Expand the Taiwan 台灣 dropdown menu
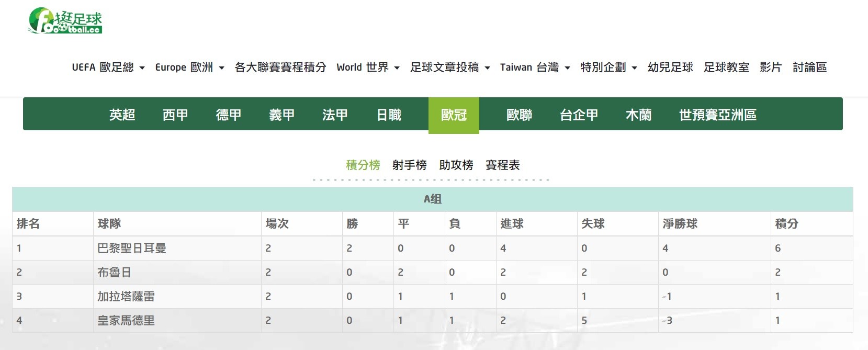The image size is (868, 350). coord(535,67)
